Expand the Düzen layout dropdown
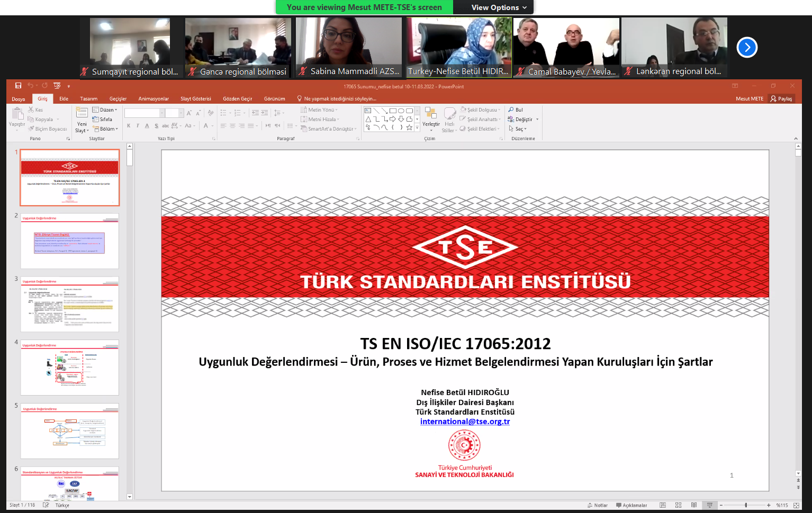The image size is (812, 513). point(105,110)
